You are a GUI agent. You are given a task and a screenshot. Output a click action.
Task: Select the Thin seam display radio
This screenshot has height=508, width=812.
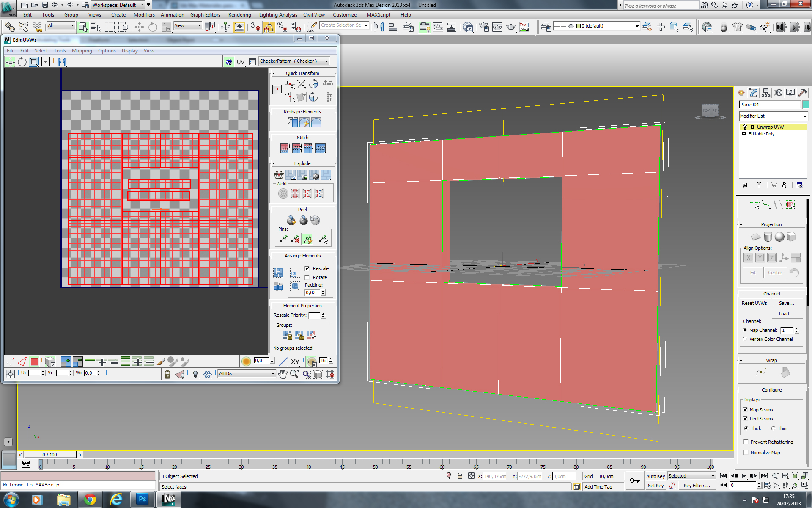(773, 428)
